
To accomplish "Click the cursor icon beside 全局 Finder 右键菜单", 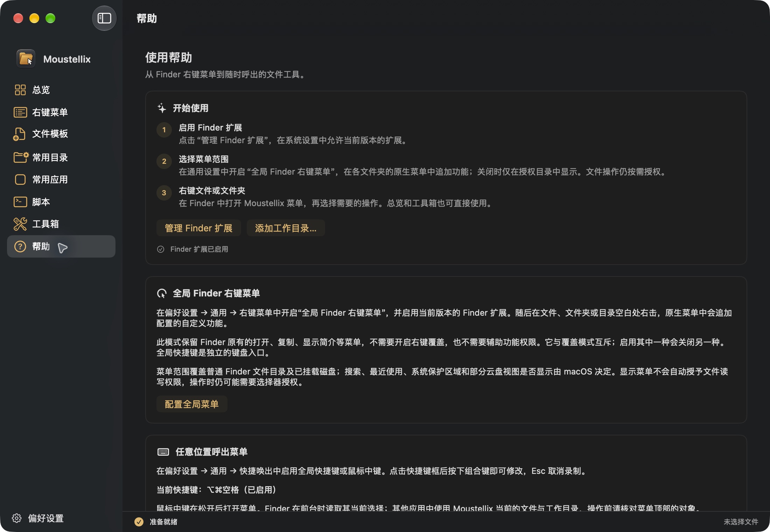I will (x=162, y=293).
